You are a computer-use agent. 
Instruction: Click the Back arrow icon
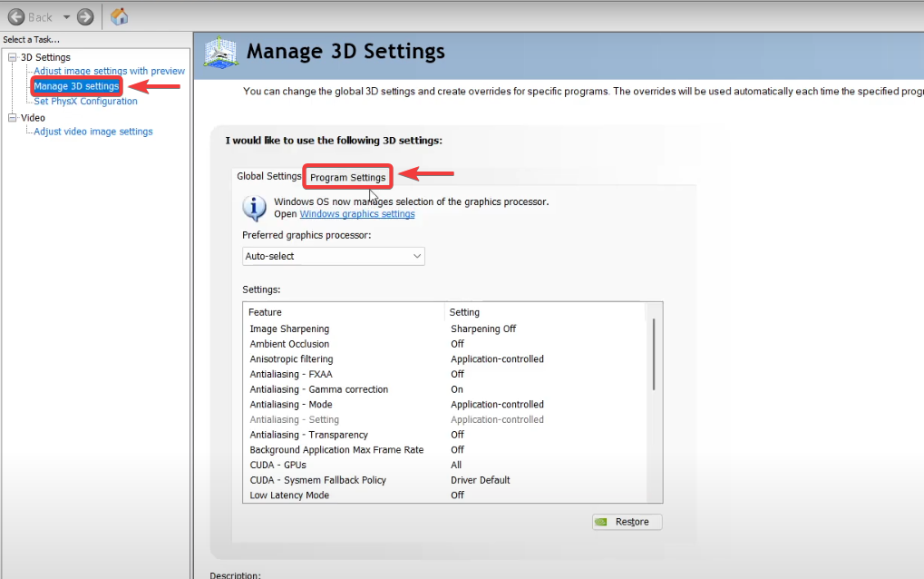[x=16, y=17]
